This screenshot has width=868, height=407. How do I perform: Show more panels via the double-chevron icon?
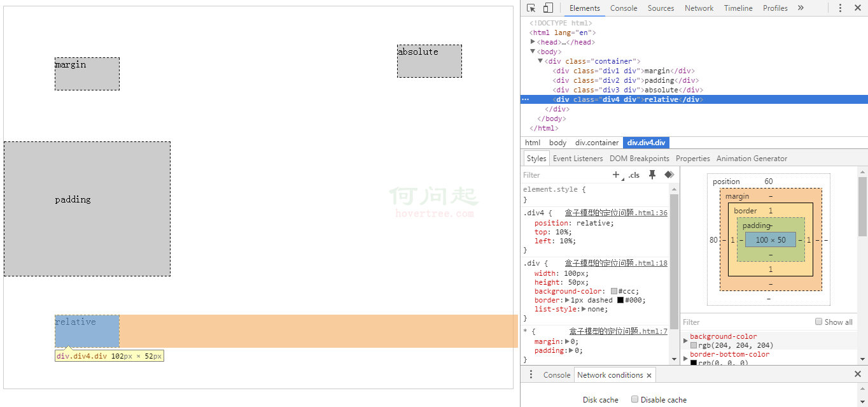tap(801, 8)
